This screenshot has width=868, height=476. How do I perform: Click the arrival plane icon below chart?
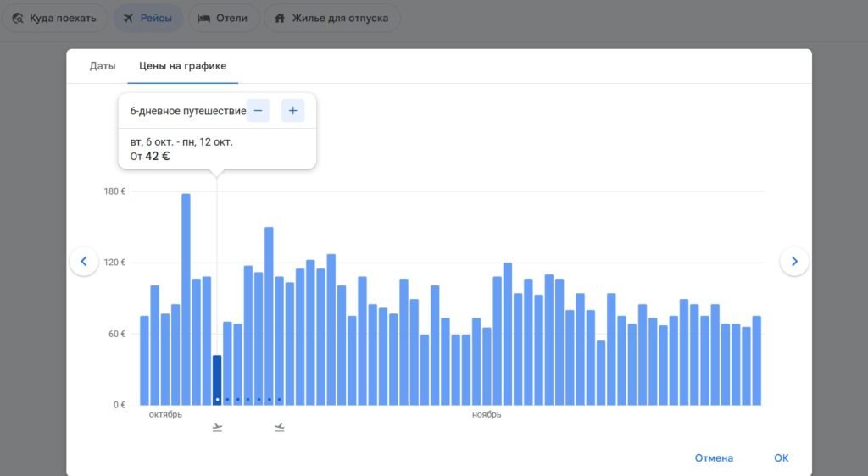click(x=280, y=428)
